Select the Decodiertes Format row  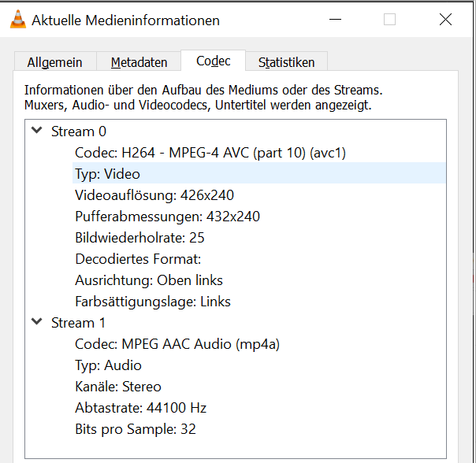point(139,259)
